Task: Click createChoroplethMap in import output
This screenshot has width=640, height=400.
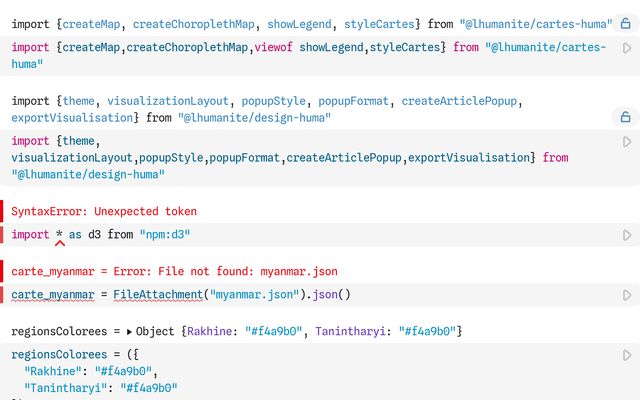Action: 193,24
